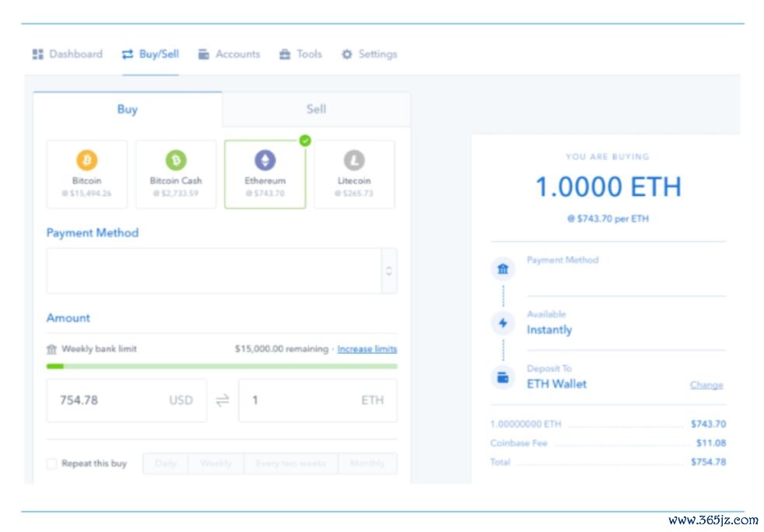
Task: Click the @ $743.70 per ETH text
Action: (608, 219)
